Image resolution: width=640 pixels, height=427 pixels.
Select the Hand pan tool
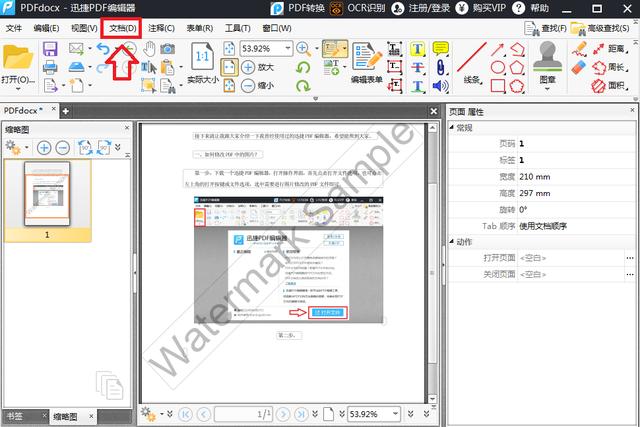coord(149,49)
